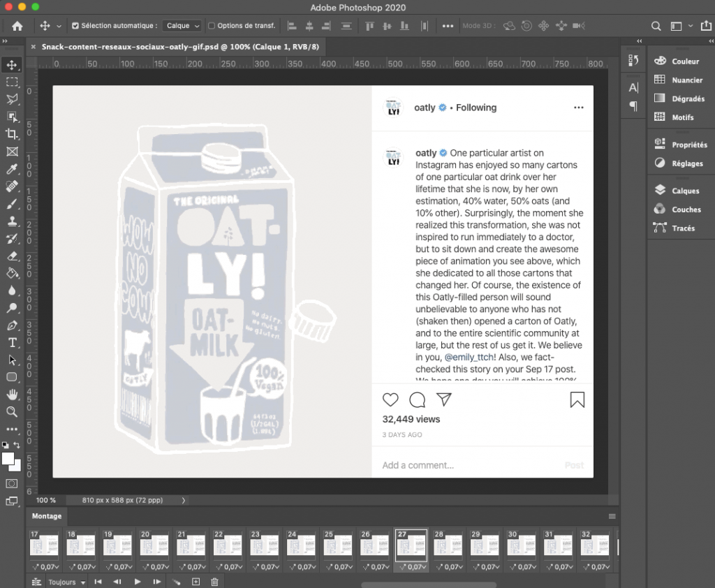This screenshot has width=715, height=588.
Task: Click the 100 % zoom level field
Action: [x=46, y=501]
